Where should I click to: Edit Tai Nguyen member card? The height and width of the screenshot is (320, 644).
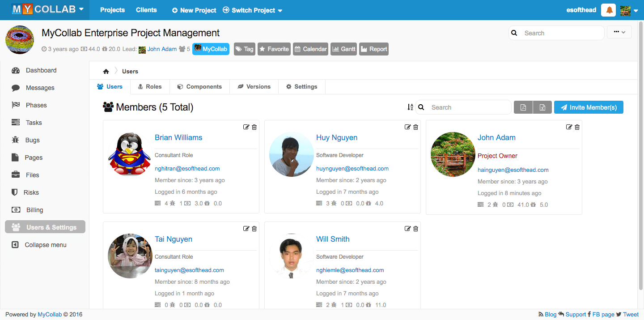click(246, 229)
